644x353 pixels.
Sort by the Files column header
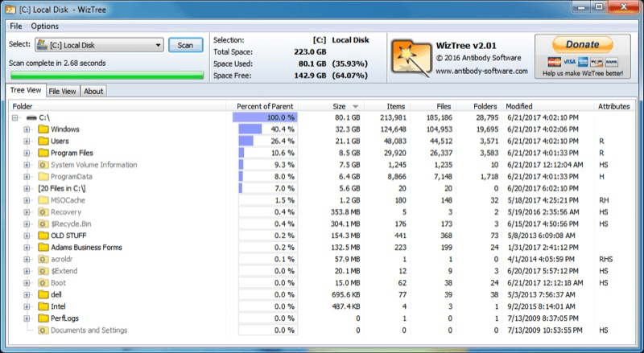tap(433, 106)
